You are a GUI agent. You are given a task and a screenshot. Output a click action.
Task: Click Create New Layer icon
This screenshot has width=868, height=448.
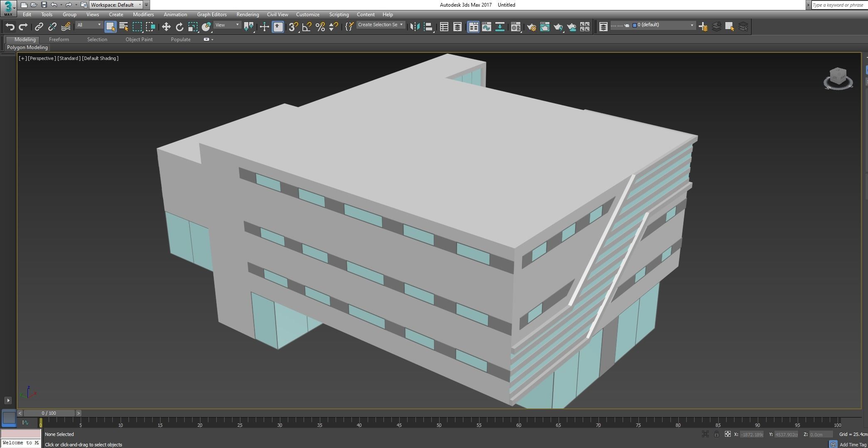coord(703,27)
